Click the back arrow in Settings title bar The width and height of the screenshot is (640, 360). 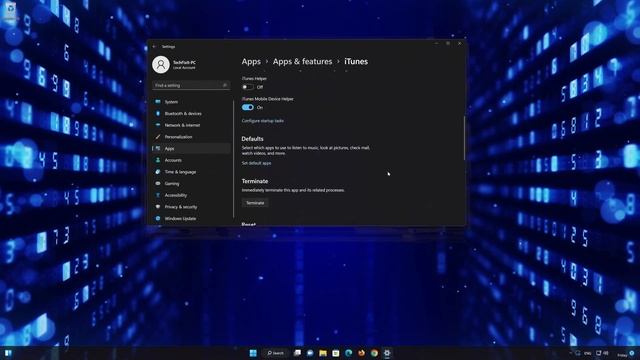pos(154,47)
